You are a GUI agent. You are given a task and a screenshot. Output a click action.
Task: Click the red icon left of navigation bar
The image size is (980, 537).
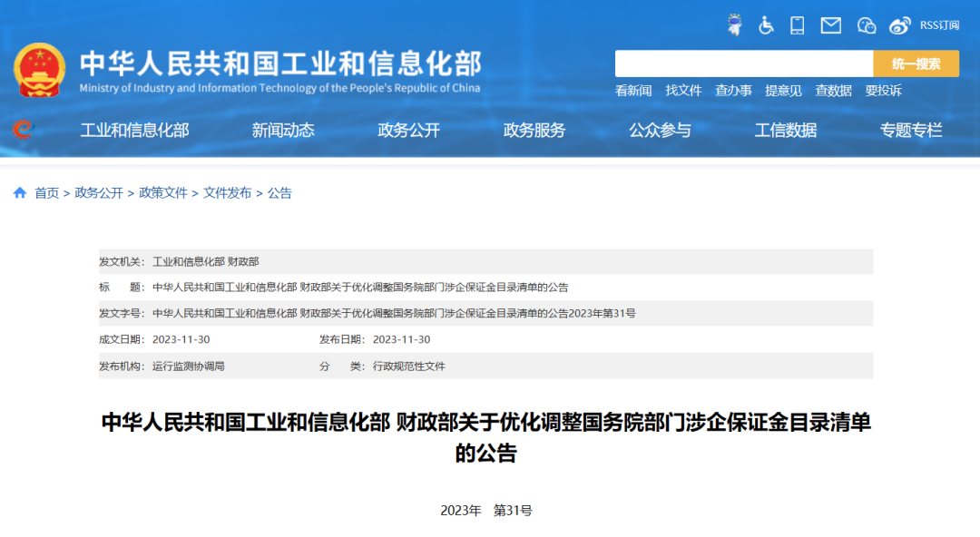click(x=21, y=130)
